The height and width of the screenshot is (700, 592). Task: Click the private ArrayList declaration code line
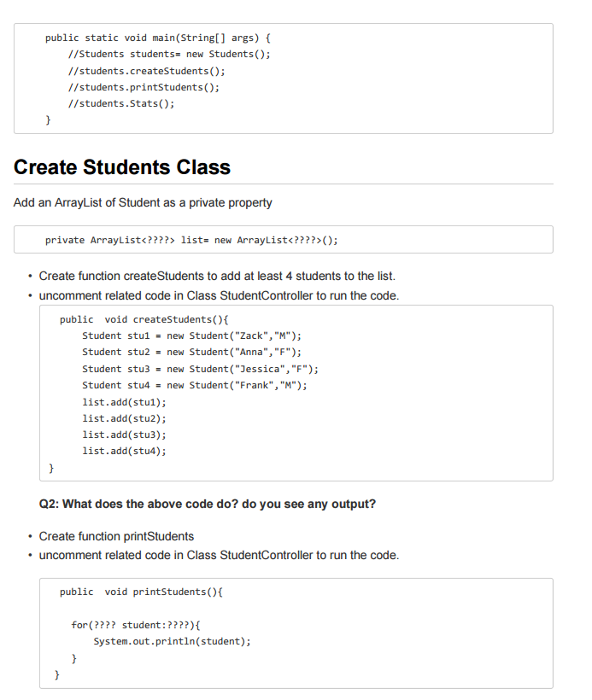point(191,240)
